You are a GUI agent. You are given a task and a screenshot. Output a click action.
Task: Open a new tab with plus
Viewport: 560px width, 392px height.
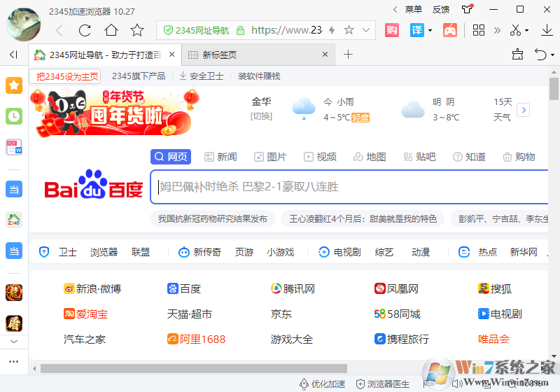[348, 55]
